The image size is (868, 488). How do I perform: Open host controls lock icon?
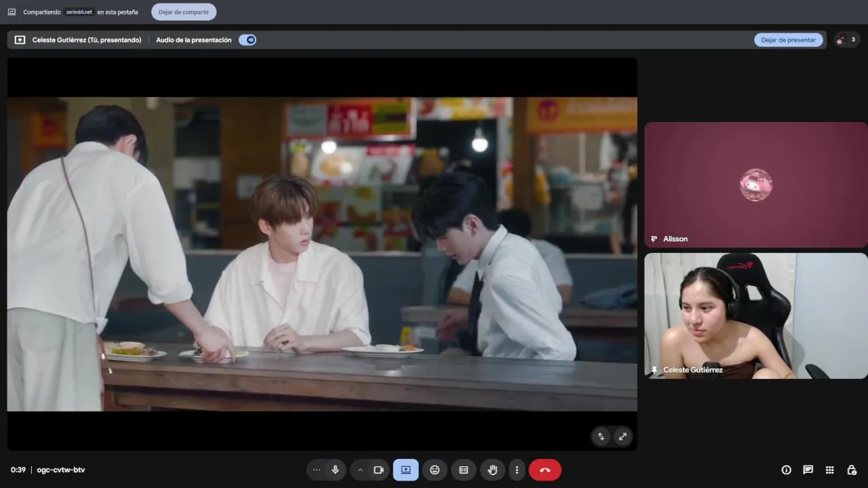[x=851, y=470]
